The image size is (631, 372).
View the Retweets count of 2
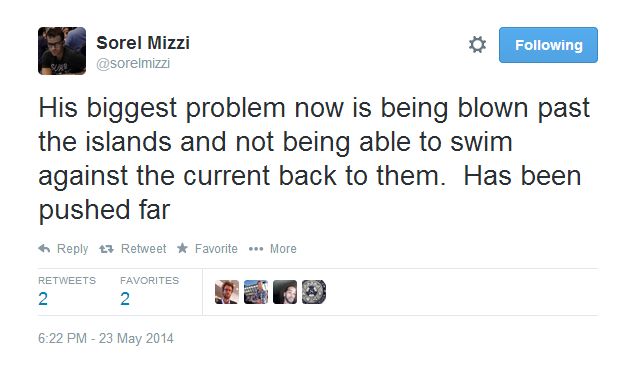[43, 299]
